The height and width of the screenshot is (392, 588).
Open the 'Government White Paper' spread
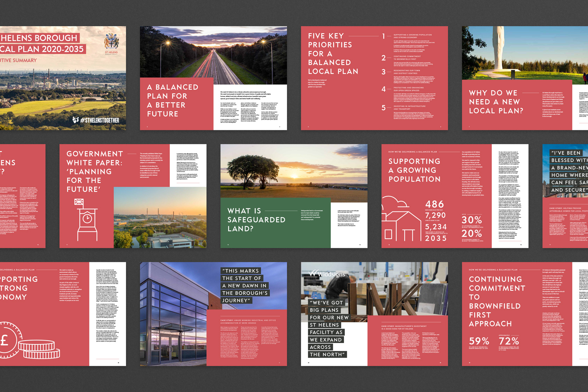pos(133,196)
